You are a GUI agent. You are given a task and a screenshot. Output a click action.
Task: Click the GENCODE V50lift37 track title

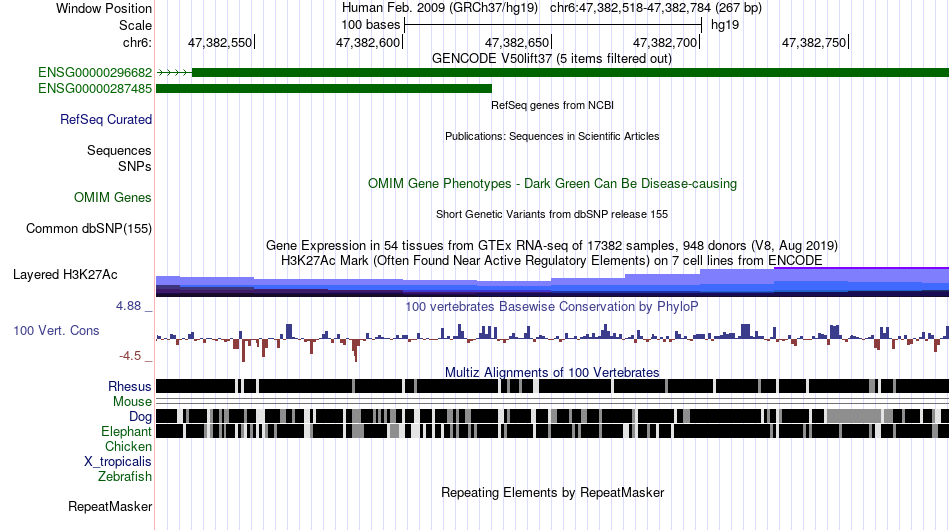(551, 59)
